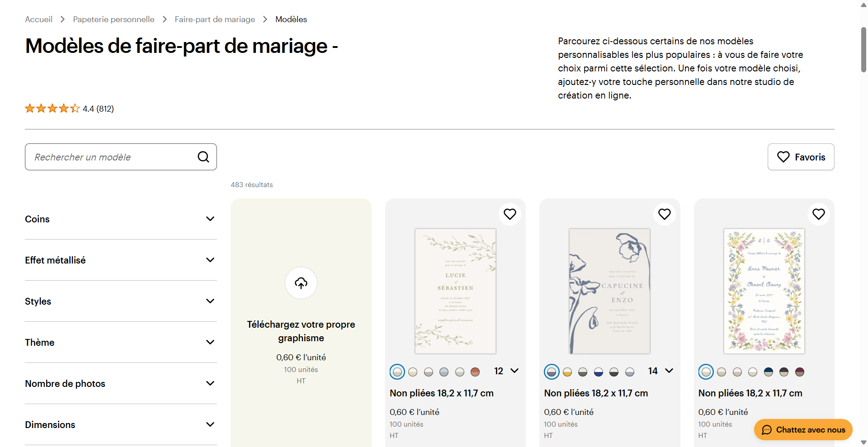Favorite the Capucine Enzo design

665,214
